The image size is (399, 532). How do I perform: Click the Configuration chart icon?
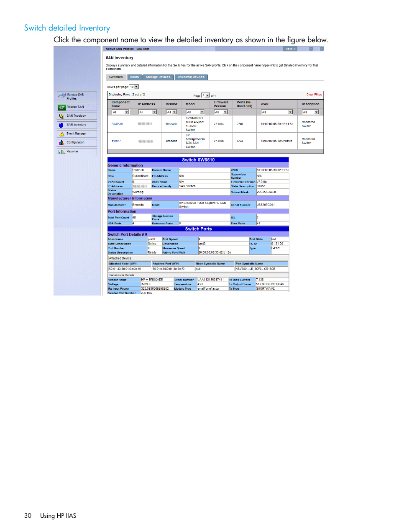(61, 143)
